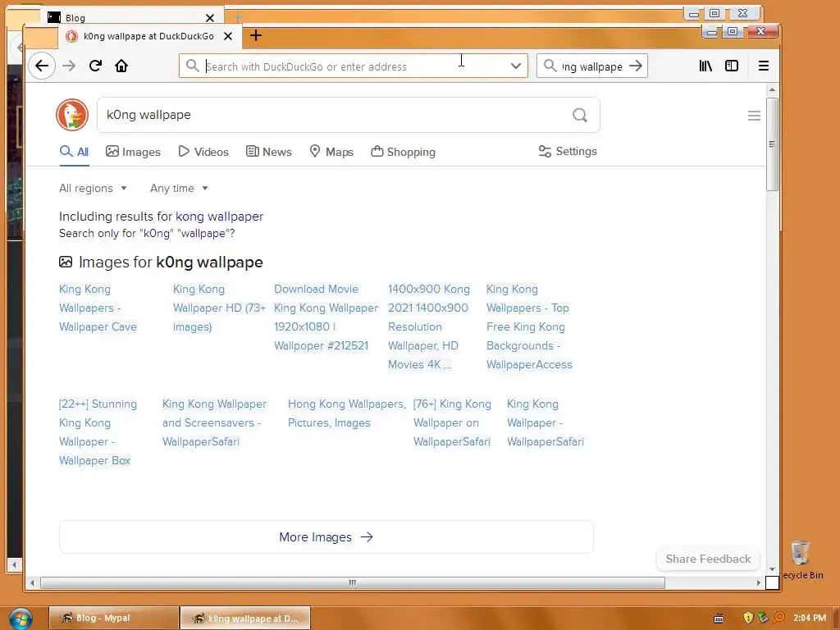Viewport: 840px width, 630px height.
Task: Switch to the Maps search tab
Action: [x=331, y=152]
